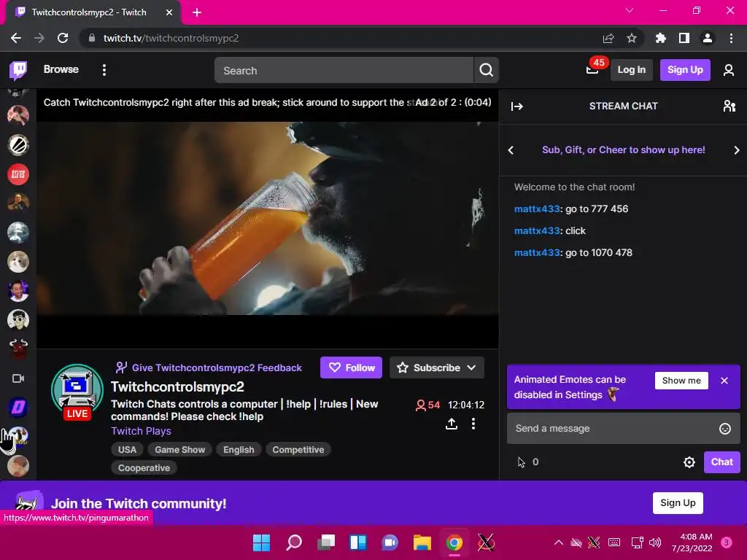The height and width of the screenshot is (560, 747).
Task: Click the magnifier search button
Action: point(486,71)
